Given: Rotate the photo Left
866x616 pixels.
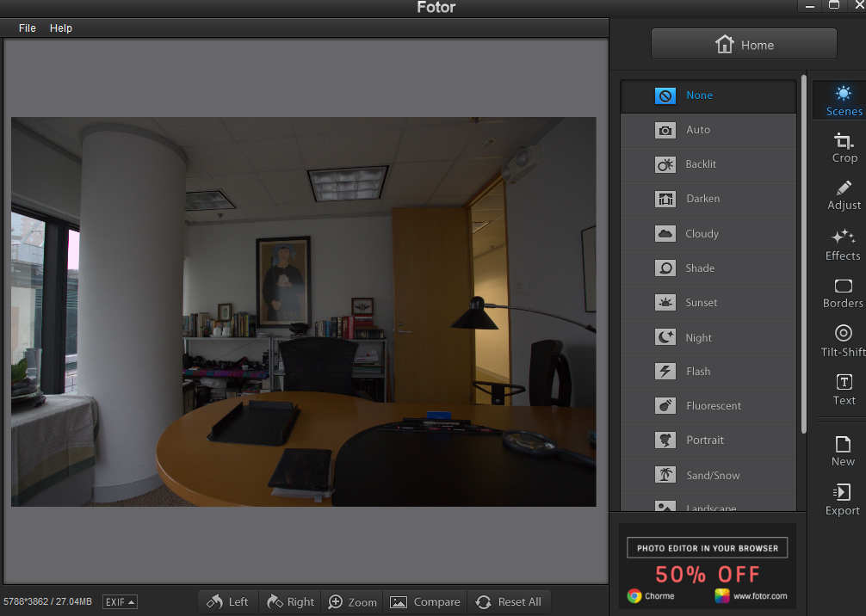Looking at the screenshot, I should click(227, 601).
